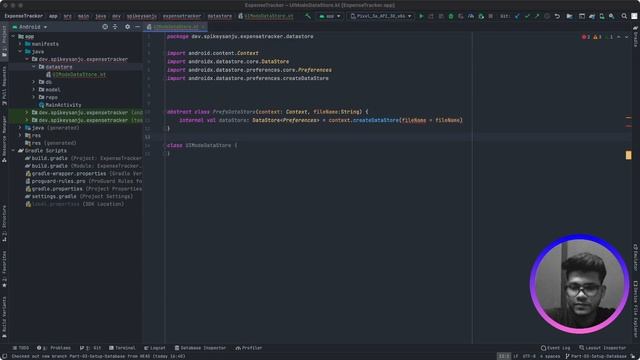The image size is (640, 360).
Task: Expand the db package node
Action: [34, 82]
